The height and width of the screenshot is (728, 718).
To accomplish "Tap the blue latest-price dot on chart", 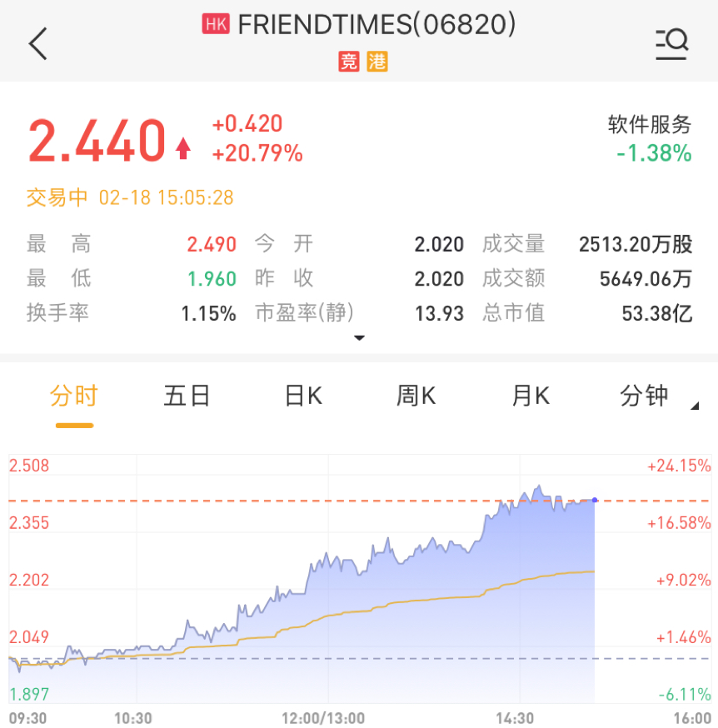I will click(x=594, y=500).
